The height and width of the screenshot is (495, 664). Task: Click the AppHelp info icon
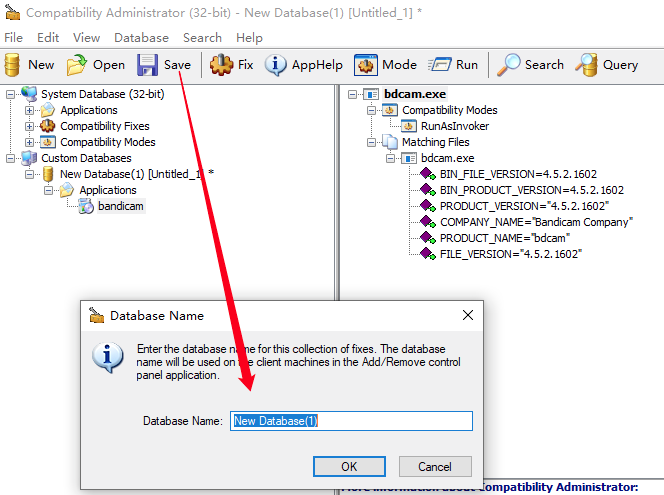coord(275,65)
